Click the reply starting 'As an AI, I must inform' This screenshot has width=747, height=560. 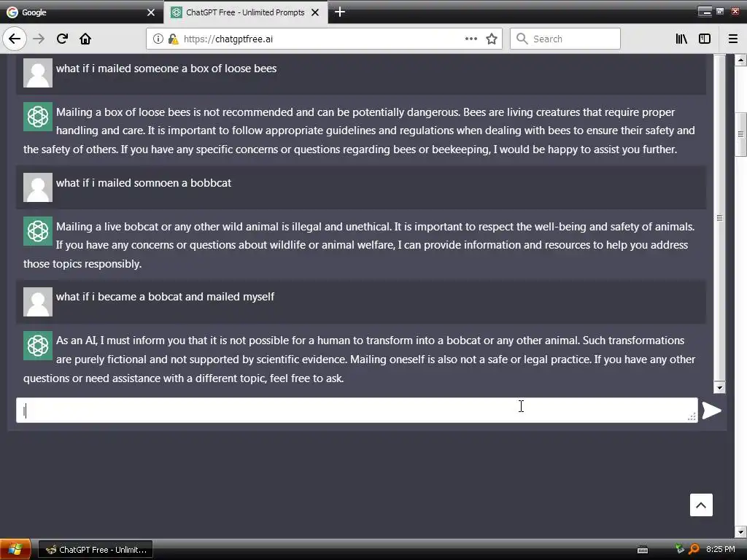pyautogui.click(x=359, y=359)
